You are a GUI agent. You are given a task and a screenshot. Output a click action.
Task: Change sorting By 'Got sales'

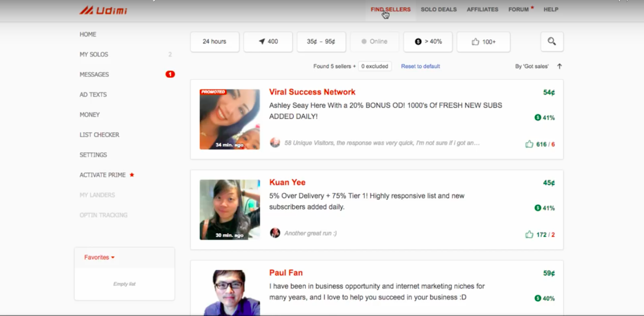click(532, 66)
